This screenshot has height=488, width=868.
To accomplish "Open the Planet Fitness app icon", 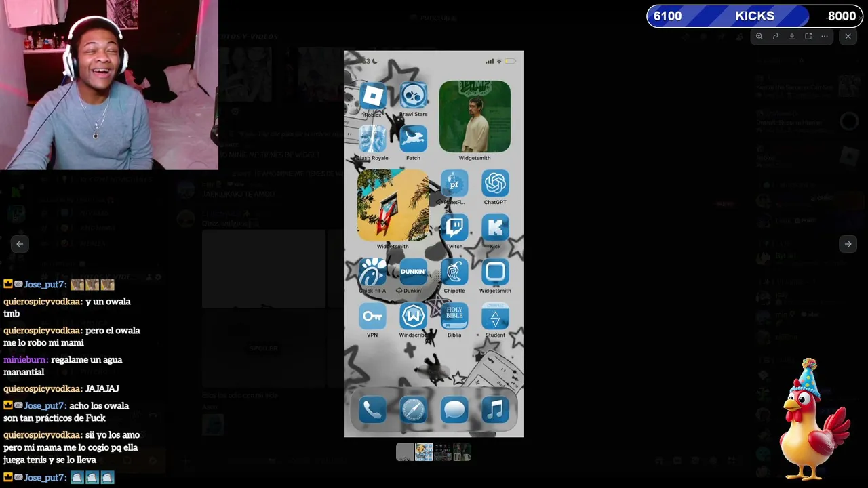I will (454, 184).
